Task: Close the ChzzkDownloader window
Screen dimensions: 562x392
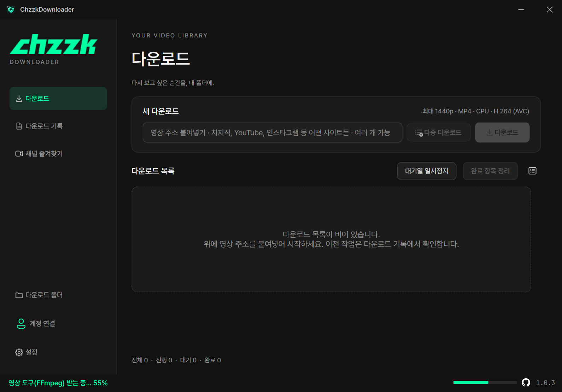Action: (x=550, y=10)
